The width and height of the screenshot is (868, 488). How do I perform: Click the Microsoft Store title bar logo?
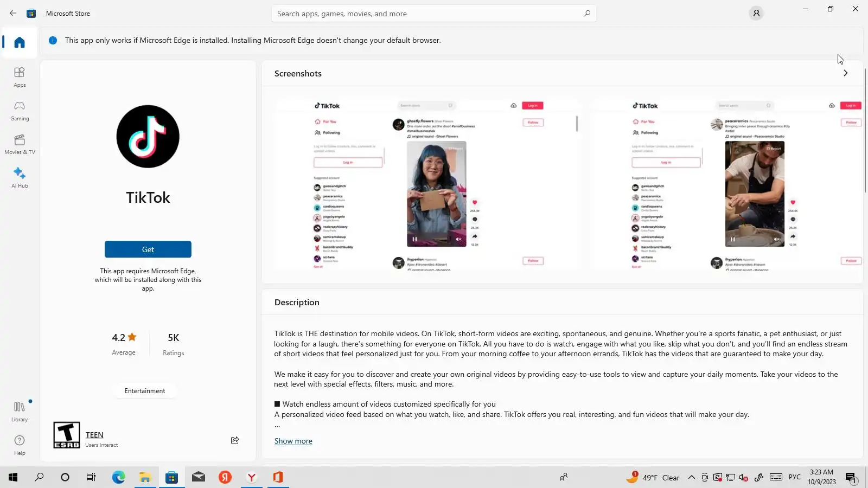(x=31, y=13)
